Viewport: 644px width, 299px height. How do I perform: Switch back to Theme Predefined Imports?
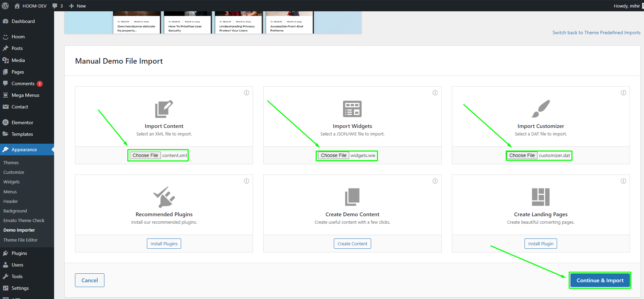tap(596, 32)
